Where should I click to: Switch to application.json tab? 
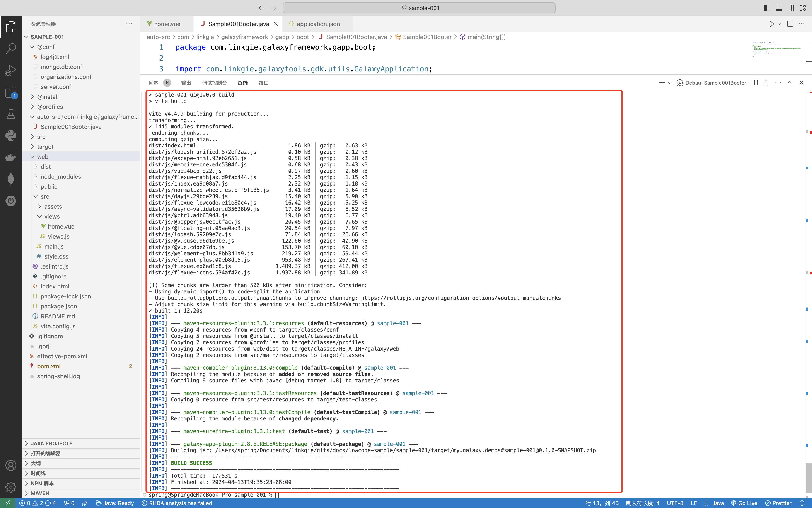coord(317,24)
